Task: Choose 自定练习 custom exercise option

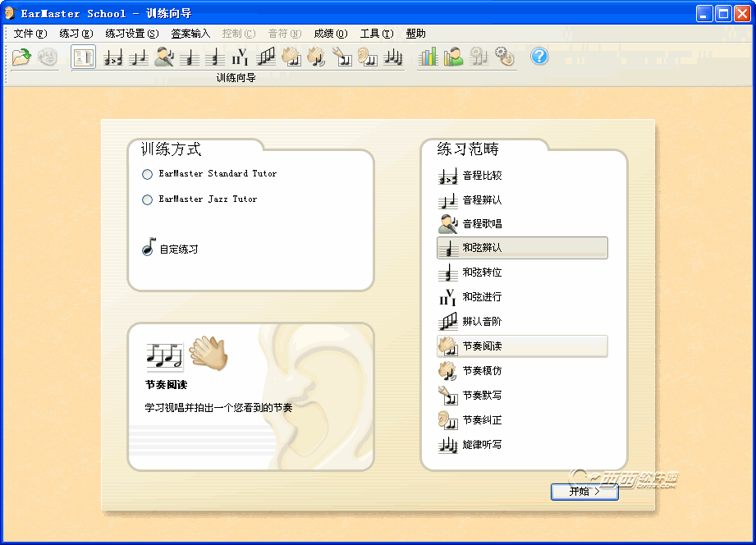Action: tap(170, 248)
